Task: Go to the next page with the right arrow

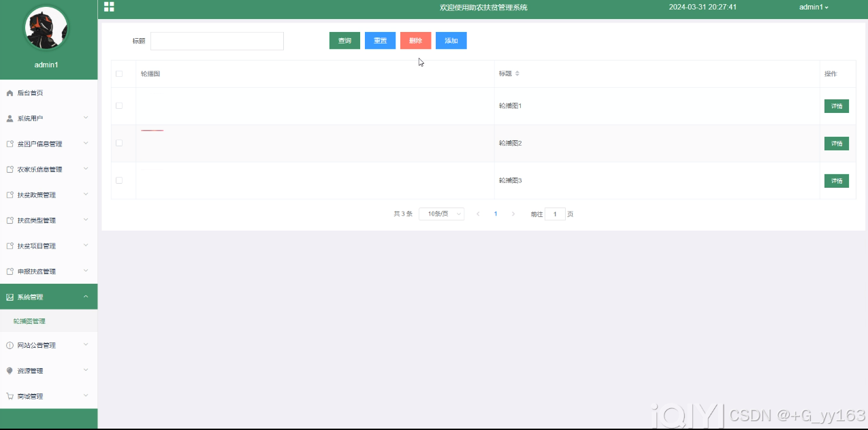Action: (x=513, y=214)
